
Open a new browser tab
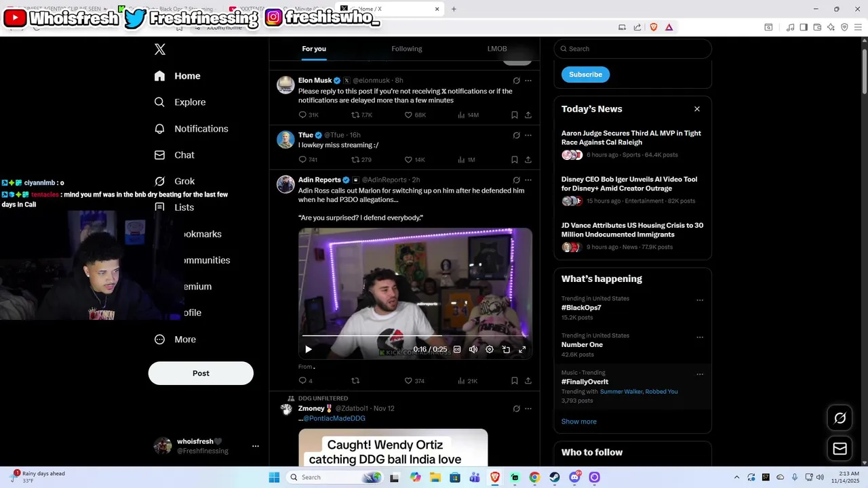coord(454,9)
